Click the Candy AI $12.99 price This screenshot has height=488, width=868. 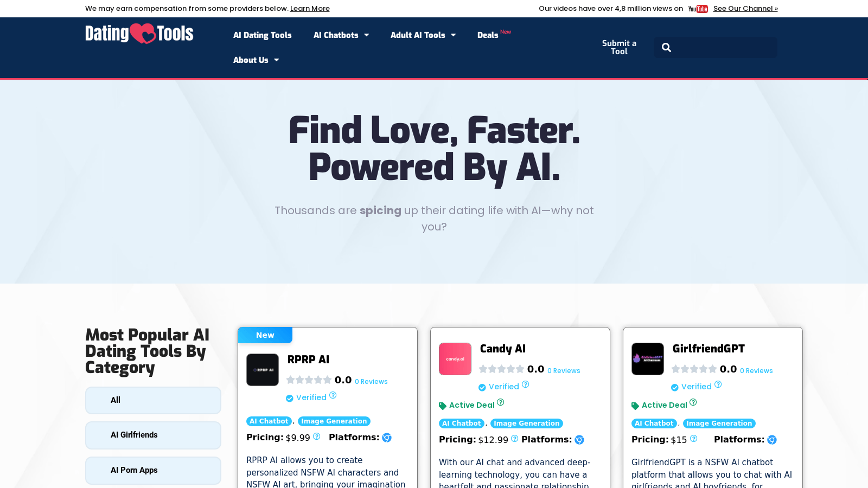(x=493, y=440)
